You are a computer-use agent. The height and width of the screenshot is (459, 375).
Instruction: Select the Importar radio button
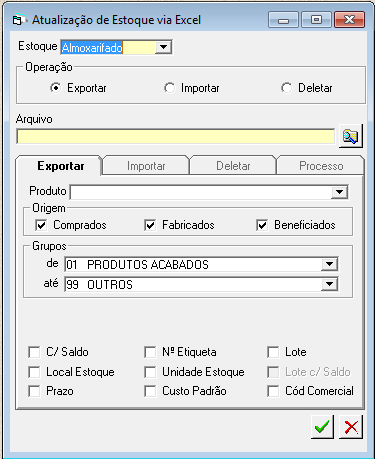(169, 88)
